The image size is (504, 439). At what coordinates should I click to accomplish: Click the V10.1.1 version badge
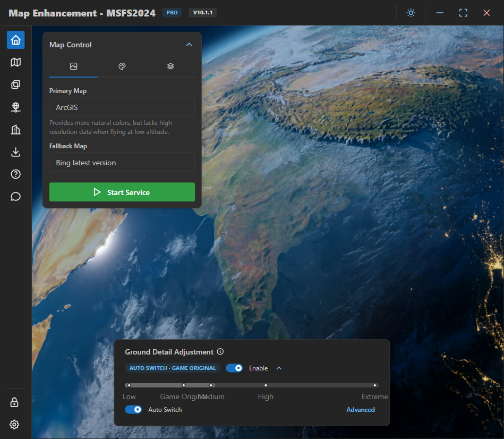[203, 13]
